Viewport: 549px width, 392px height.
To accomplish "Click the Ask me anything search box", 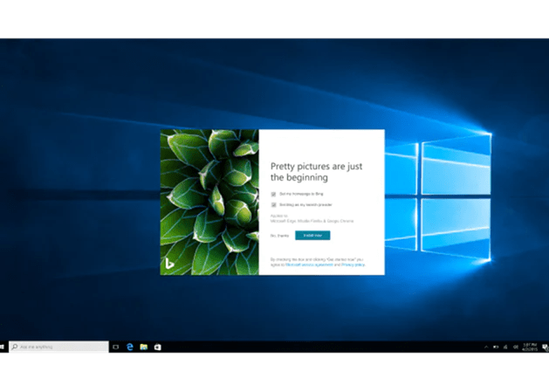I will (x=58, y=347).
